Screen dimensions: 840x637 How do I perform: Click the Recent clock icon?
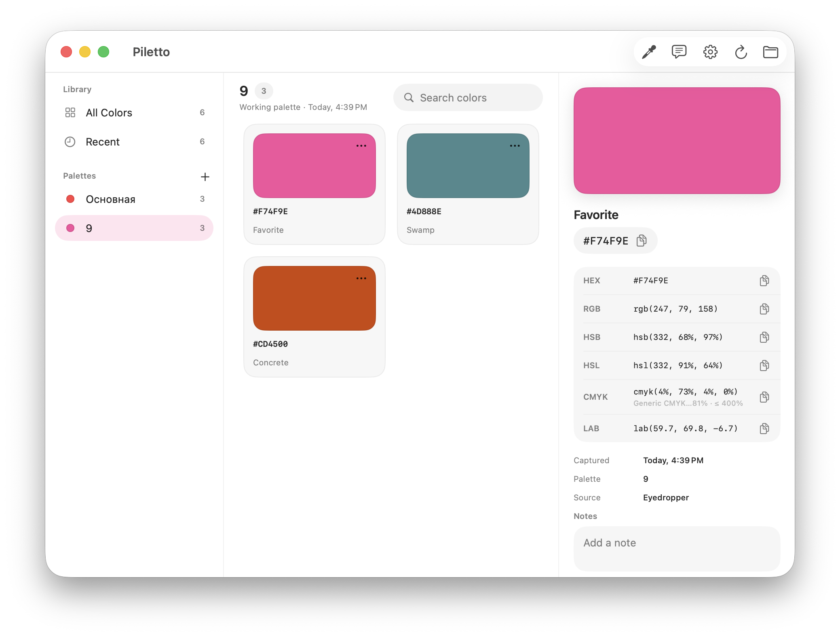point(70,141)
